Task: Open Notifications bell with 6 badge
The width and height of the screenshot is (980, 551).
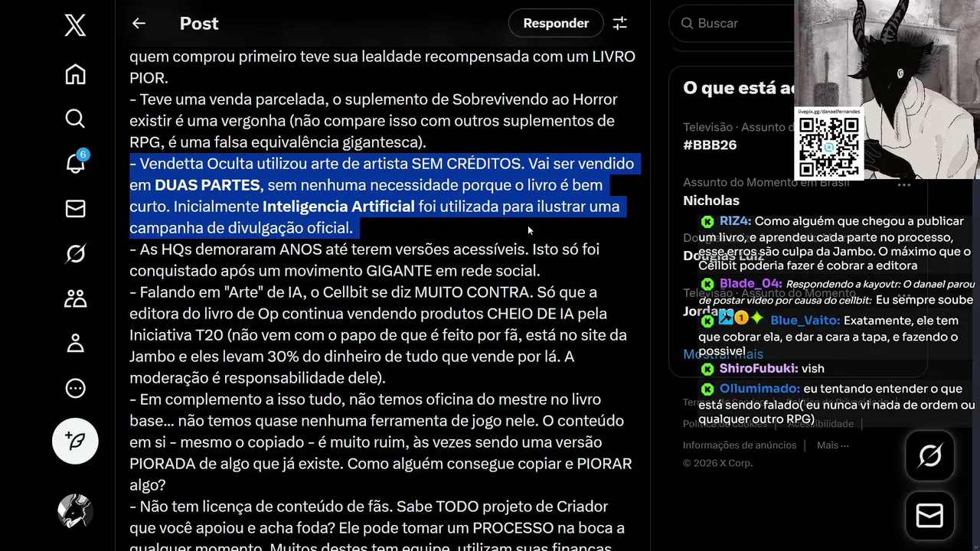Action: click(x=75, y=163)
